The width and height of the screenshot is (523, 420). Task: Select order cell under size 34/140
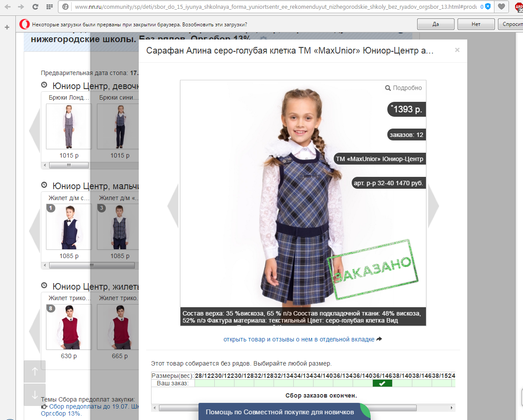click(x=323, y=383)
